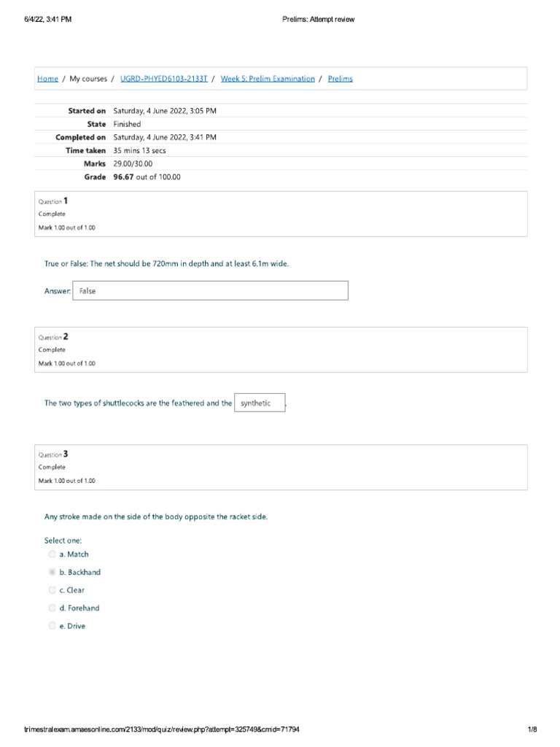Click the Question 1 header box

281,214
